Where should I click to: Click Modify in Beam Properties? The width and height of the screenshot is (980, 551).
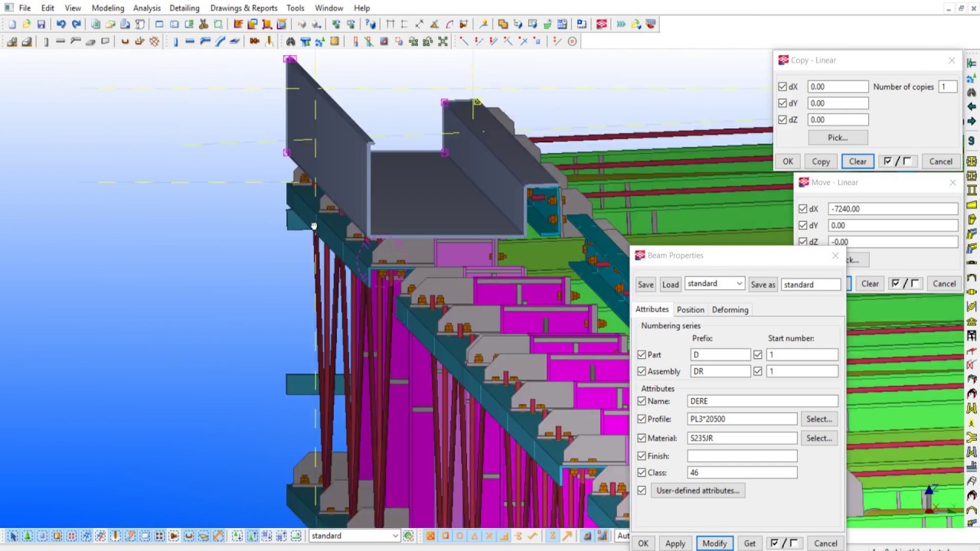point(714,543)
